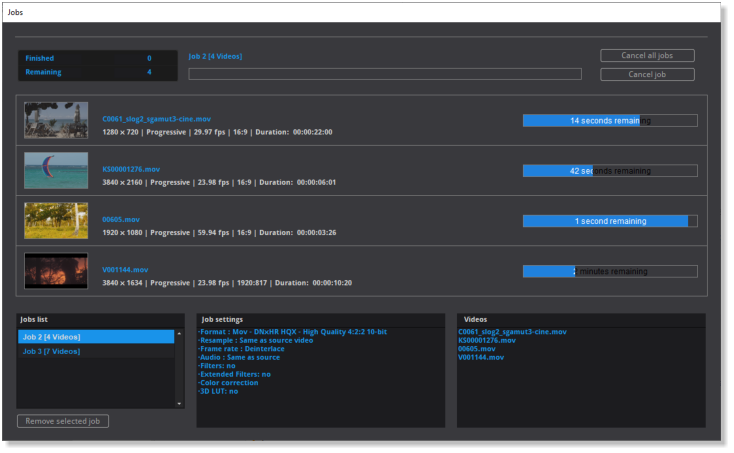Click the 3840 x 2160 video details line
Screen dimensions: 734x453
click(x=219, y=182)
